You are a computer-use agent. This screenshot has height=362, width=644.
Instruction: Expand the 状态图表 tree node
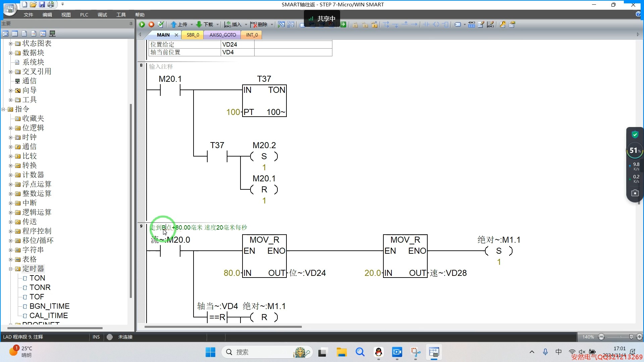pyautogui.click(x=10, y=44)
